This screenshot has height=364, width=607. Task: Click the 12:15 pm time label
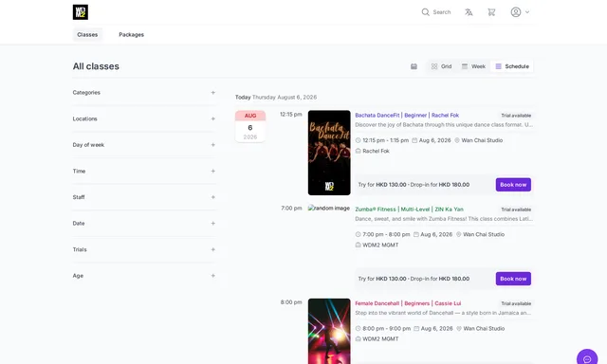point(291,114)
